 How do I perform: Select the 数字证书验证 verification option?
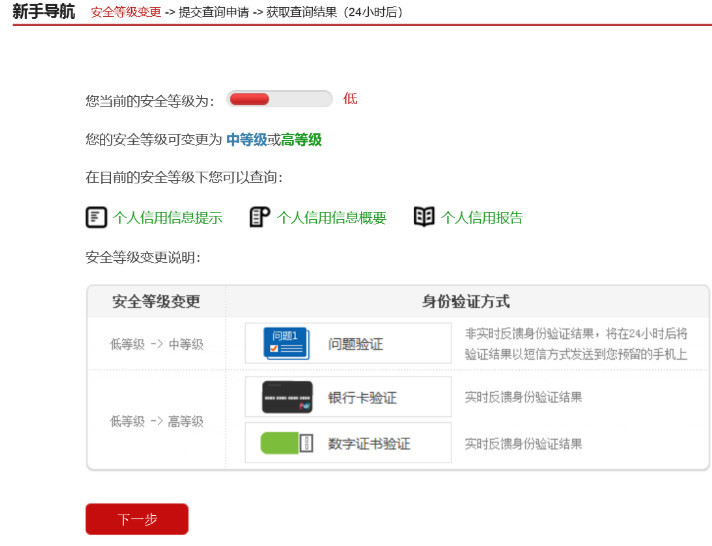click(348, 443)
